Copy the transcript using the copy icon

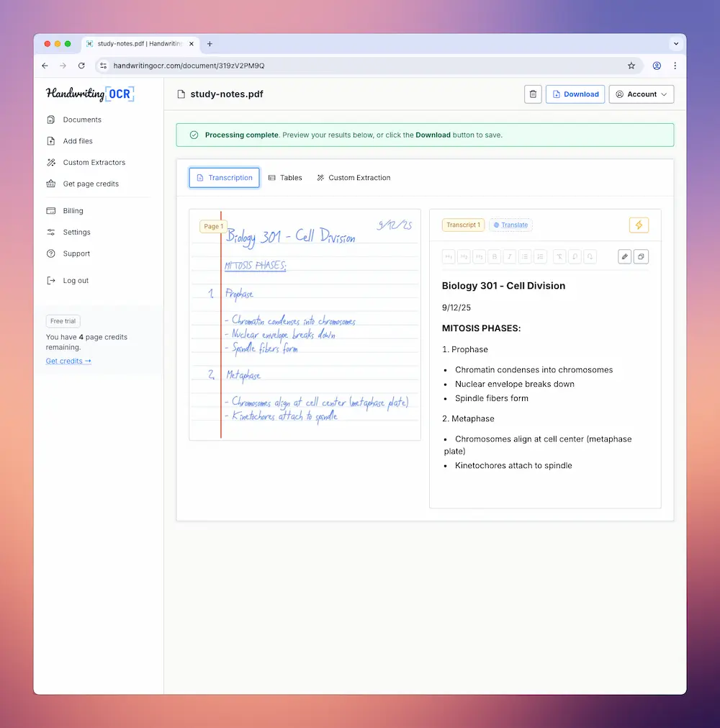click(x=641, y=256)
